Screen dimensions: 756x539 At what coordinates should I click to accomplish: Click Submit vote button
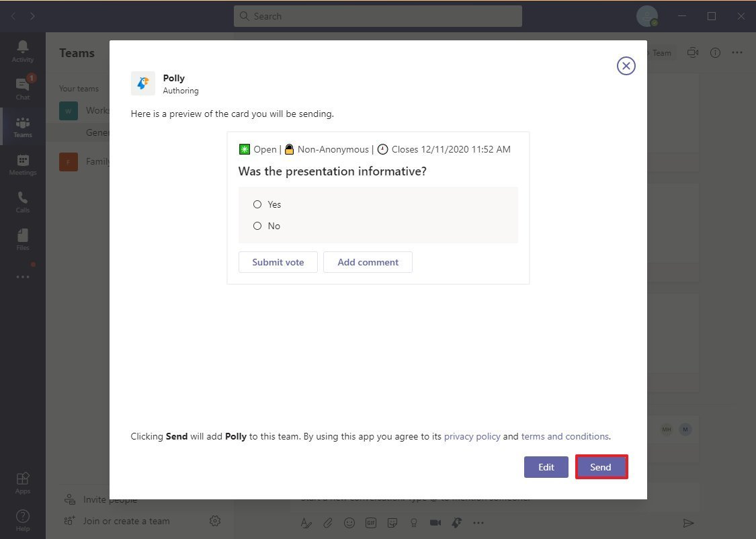pyautogui.click(x=278, y=262)
